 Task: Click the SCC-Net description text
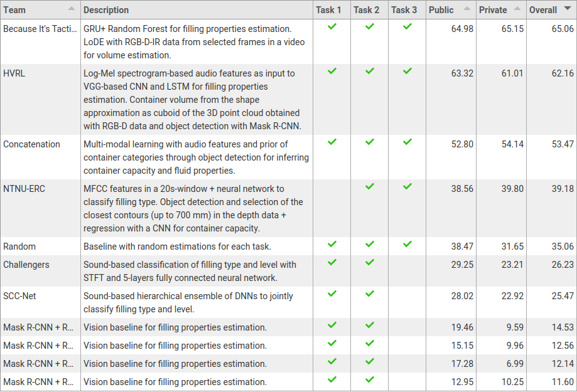click(x=188, y=302)
